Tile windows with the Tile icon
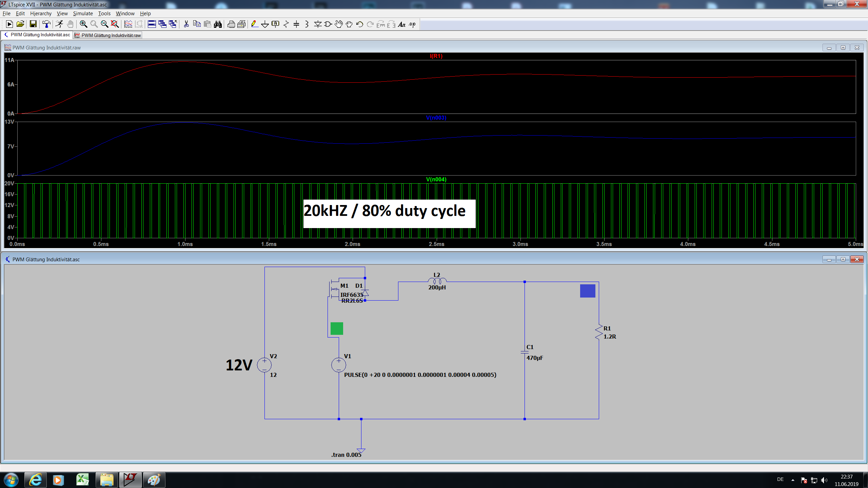Viewport: 868px width, 488px height. (152, 24)
